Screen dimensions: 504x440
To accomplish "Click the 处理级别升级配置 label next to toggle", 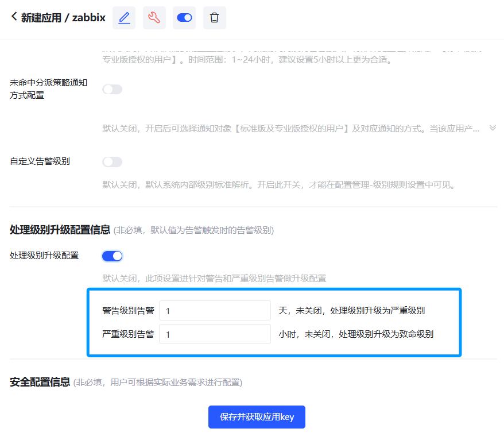I will [44, 256].
